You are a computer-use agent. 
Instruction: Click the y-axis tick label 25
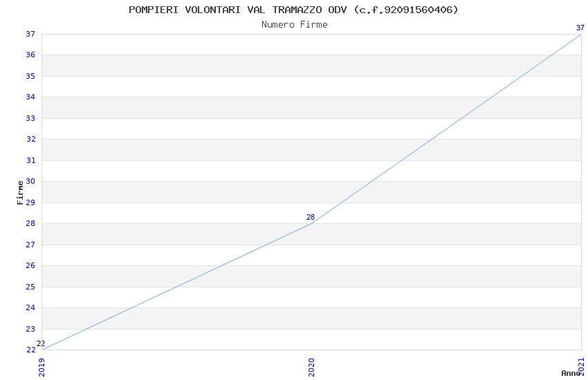(30, 287)
